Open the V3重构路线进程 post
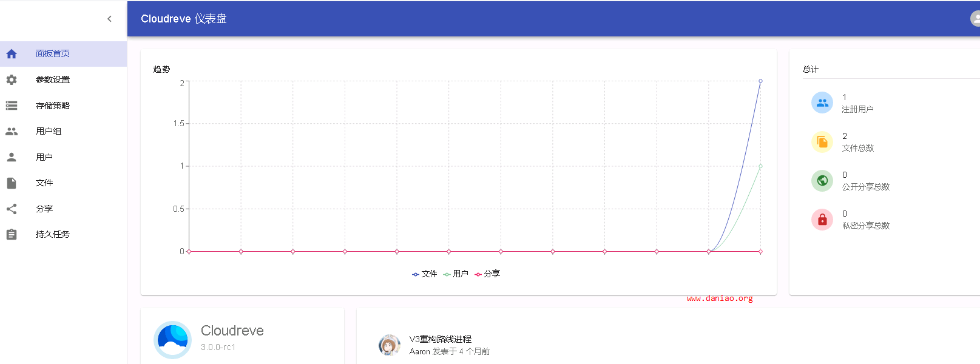The width and height of the screenshot is (980, 364). (x=440, y=339)
